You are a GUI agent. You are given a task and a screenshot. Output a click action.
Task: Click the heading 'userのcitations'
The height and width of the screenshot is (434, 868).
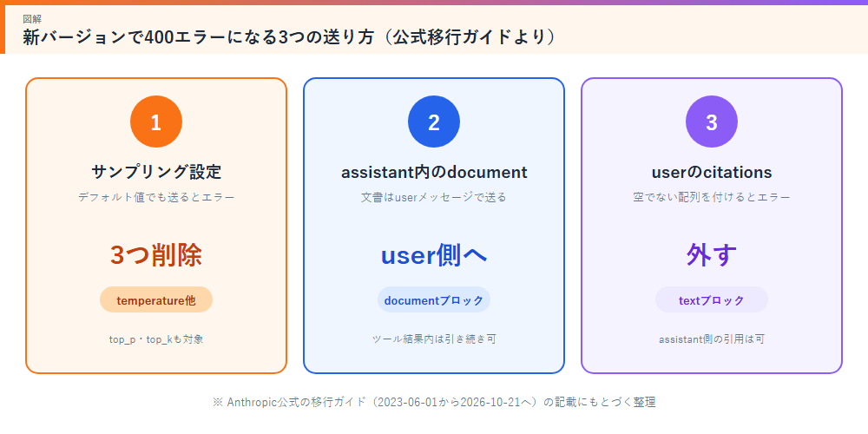click(x=712, y=172)
